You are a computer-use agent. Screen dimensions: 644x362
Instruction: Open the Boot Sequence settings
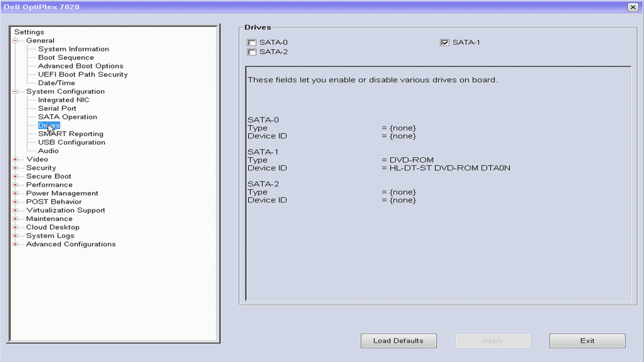(x=66, y=57)
